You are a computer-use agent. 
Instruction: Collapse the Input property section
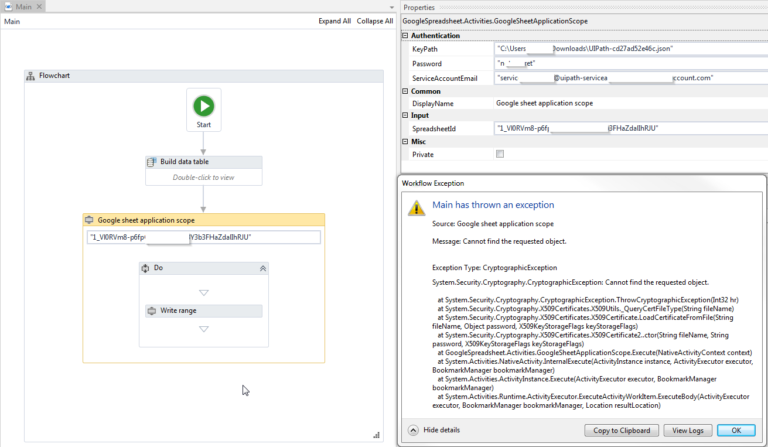click(x=405, y=115)
